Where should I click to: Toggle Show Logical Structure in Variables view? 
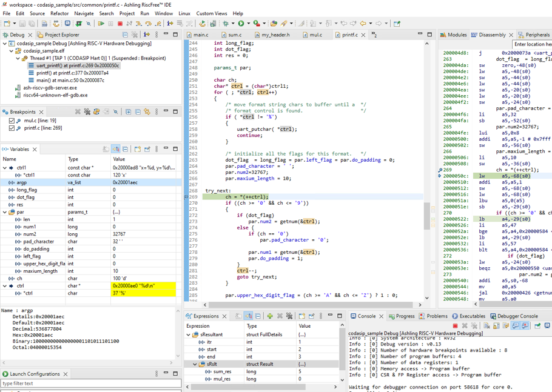[116, 149]
